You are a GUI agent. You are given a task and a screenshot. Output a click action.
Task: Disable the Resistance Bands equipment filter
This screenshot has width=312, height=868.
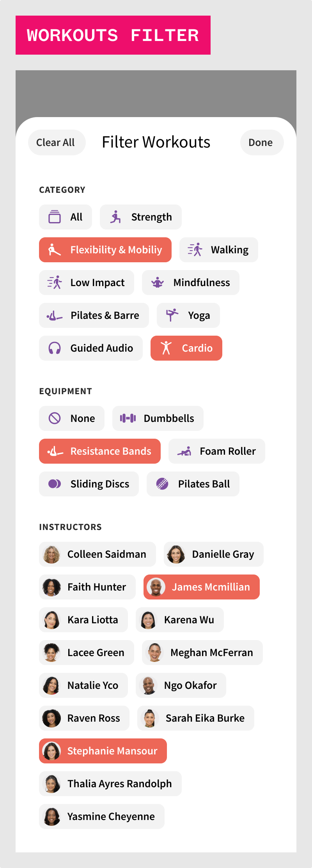[100, 451]
